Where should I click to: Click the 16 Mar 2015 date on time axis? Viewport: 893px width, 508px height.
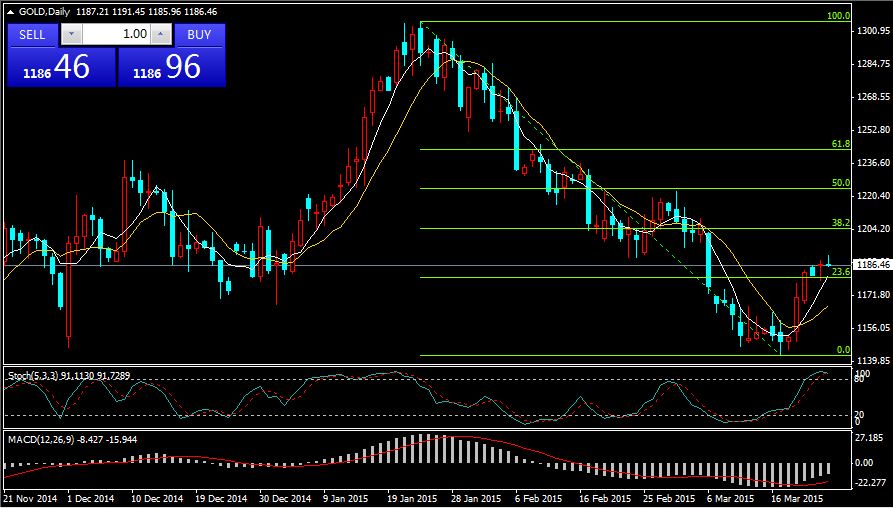pyautogui.click(x=797, y=497)
